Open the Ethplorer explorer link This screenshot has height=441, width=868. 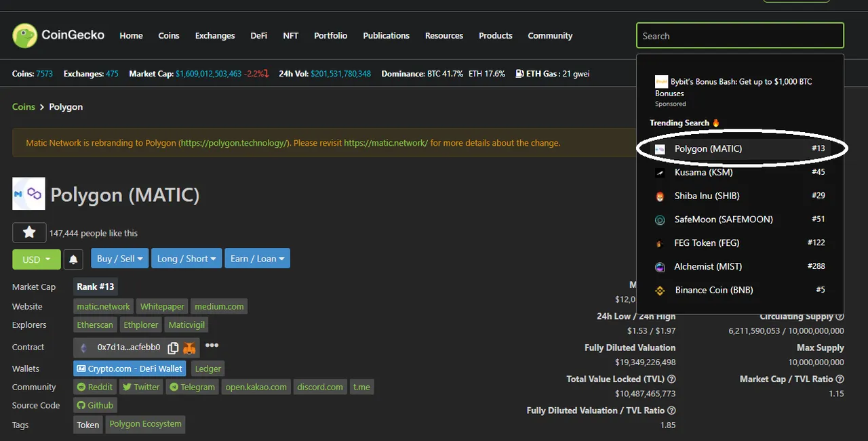click(140, 324)
